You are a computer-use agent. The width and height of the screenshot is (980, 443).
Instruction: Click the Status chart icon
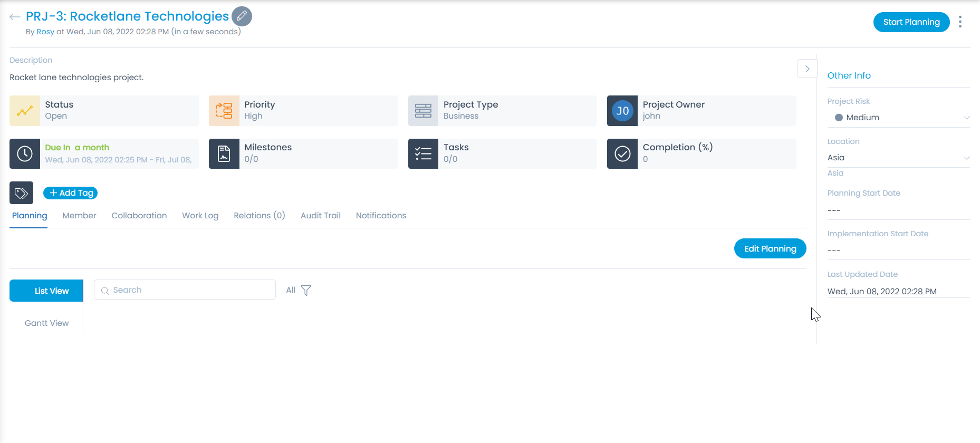(x=25, y=111)
